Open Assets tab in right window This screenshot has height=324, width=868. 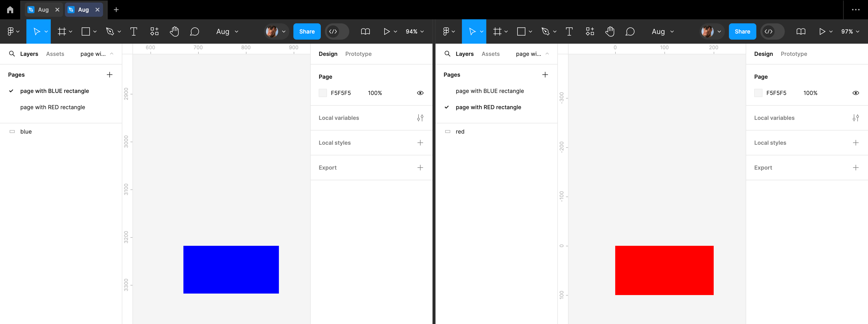pyautogui.click(x=490, y=54)
